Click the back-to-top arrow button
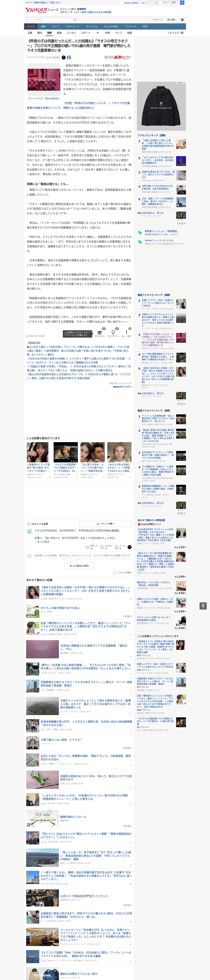 [203, 606]
